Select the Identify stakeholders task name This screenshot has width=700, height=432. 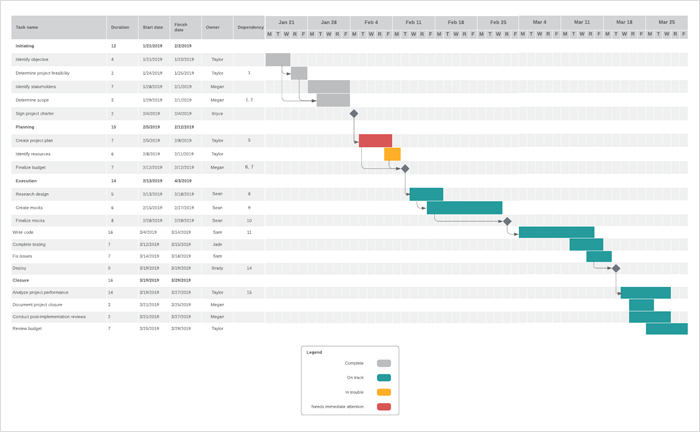pyautogui.click(x=36, y=87)
